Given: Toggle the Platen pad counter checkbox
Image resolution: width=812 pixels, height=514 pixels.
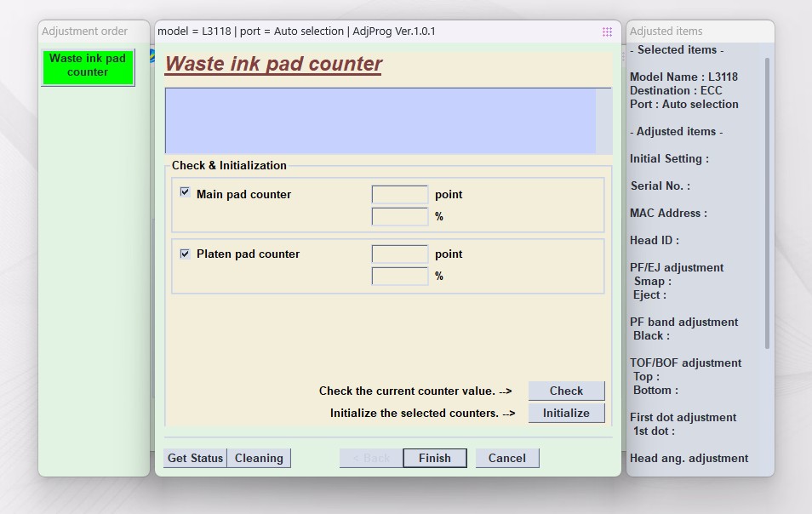Looking at the screenshot, I should point(185,254).
